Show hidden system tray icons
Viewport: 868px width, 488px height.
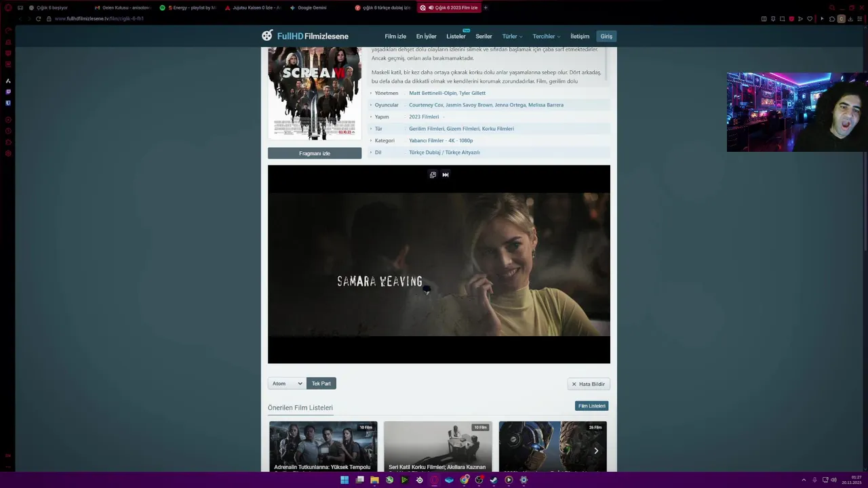coord(804,480)
